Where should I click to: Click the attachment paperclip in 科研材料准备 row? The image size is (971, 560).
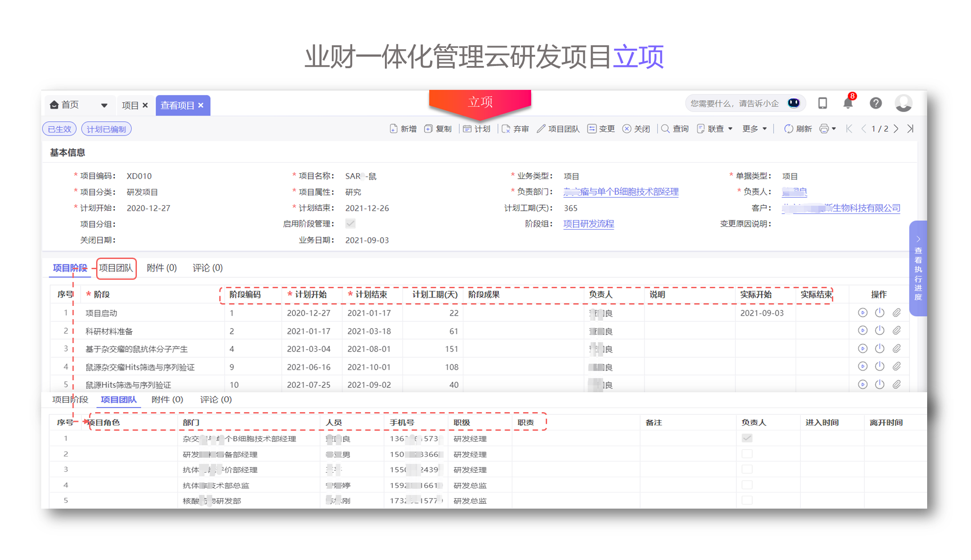point(897,331)
